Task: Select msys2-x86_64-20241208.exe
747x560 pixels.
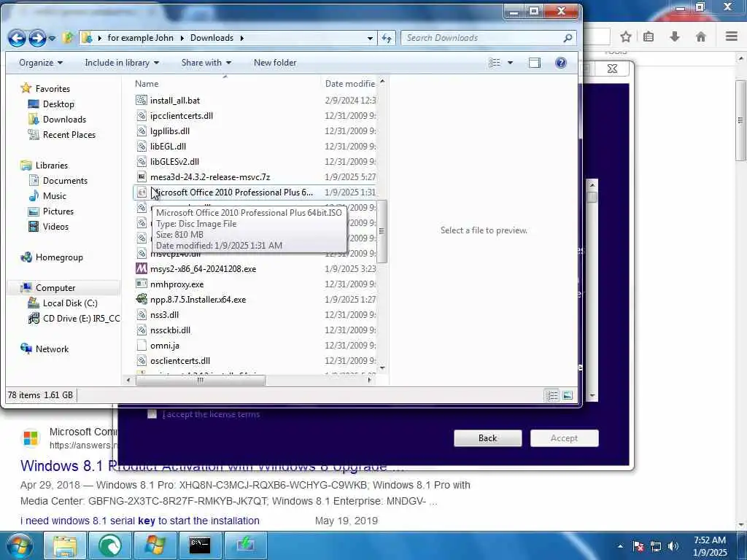Action: click(x=203, y=269)
